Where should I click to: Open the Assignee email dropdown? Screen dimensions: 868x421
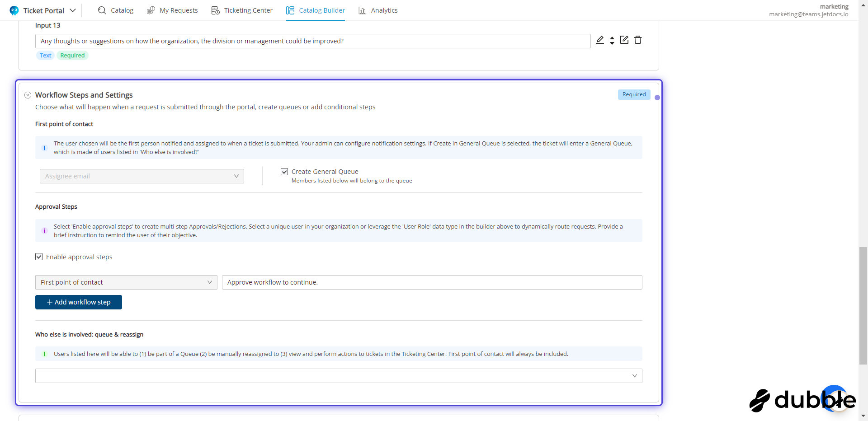pos(142,176)
